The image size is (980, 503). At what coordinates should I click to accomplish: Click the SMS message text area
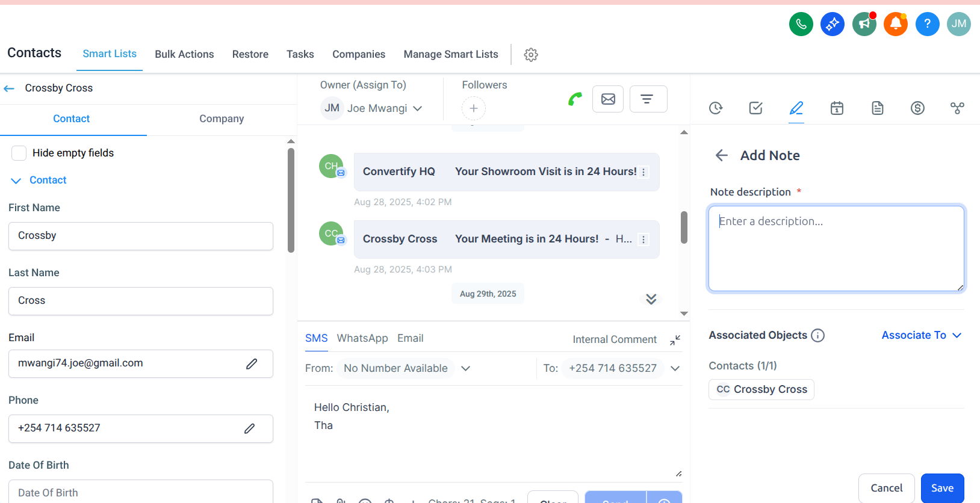[x=494, y=434]
